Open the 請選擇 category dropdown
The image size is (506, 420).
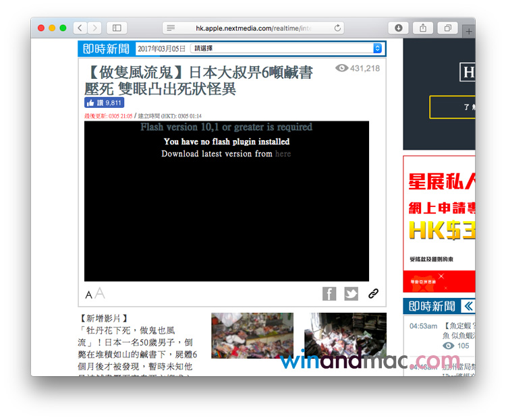coord(287,49)
